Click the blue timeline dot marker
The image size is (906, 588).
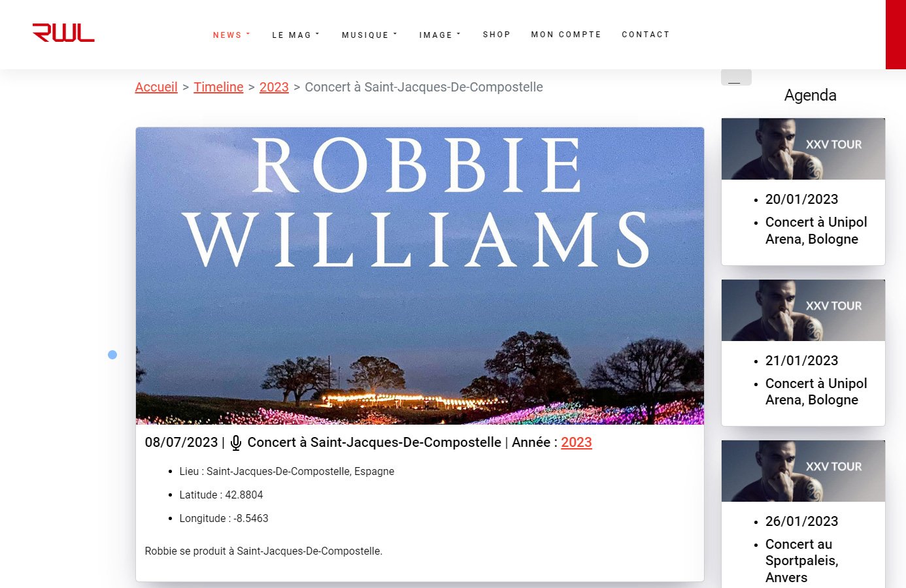click(112, 355)
